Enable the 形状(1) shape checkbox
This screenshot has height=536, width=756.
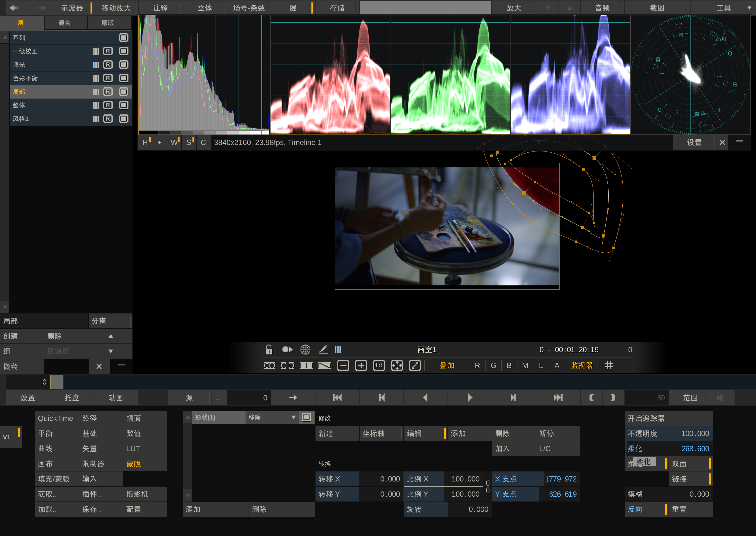[306, 417]
